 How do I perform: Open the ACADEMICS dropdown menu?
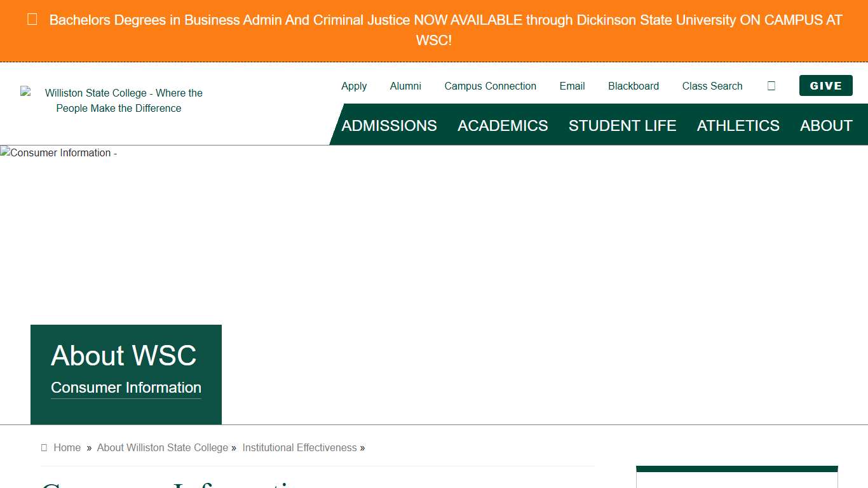pos(502,125)
